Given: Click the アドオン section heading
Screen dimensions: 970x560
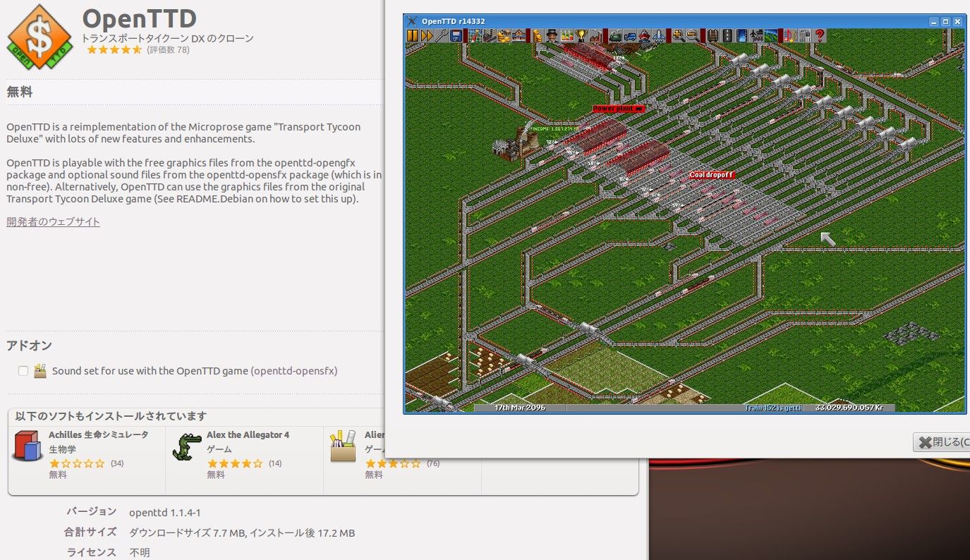Looking at the screenshot, I should 29,346.
